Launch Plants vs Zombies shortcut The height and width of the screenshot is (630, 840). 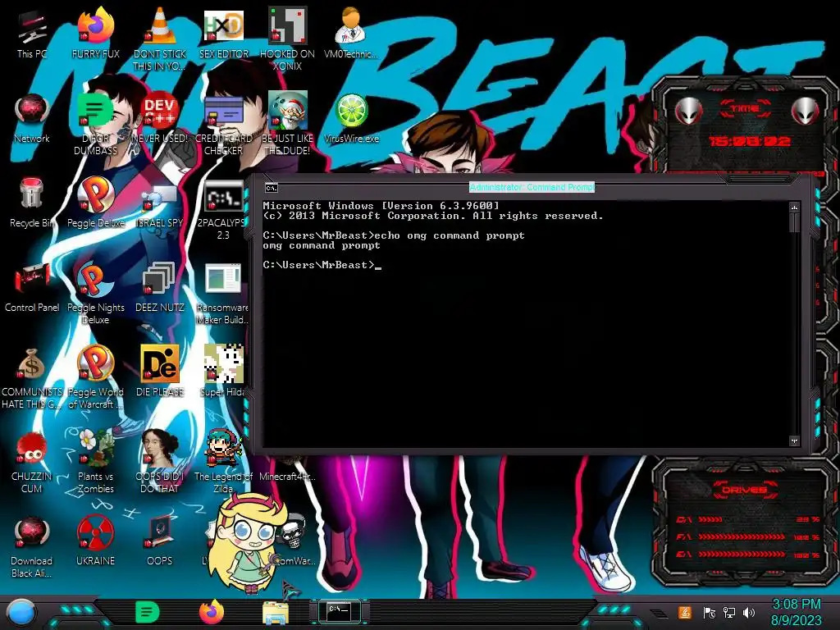[x=95, y=462]
